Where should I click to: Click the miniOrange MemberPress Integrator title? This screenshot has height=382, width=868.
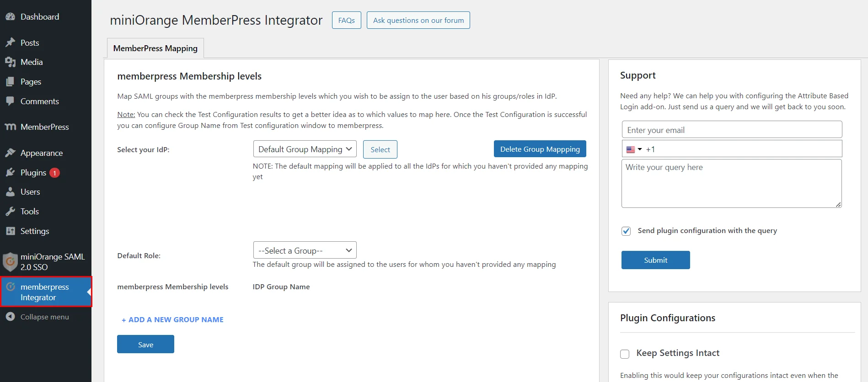216,20
